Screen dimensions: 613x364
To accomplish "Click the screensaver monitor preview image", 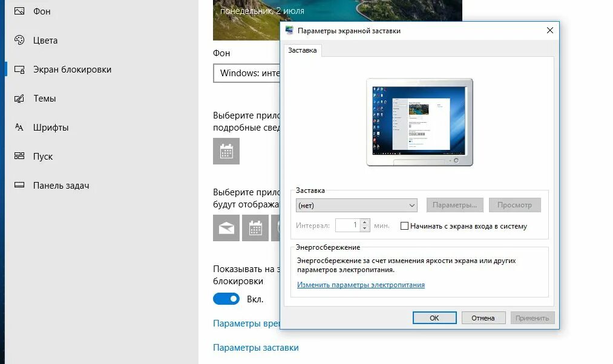I will click(x=419, y=122).
